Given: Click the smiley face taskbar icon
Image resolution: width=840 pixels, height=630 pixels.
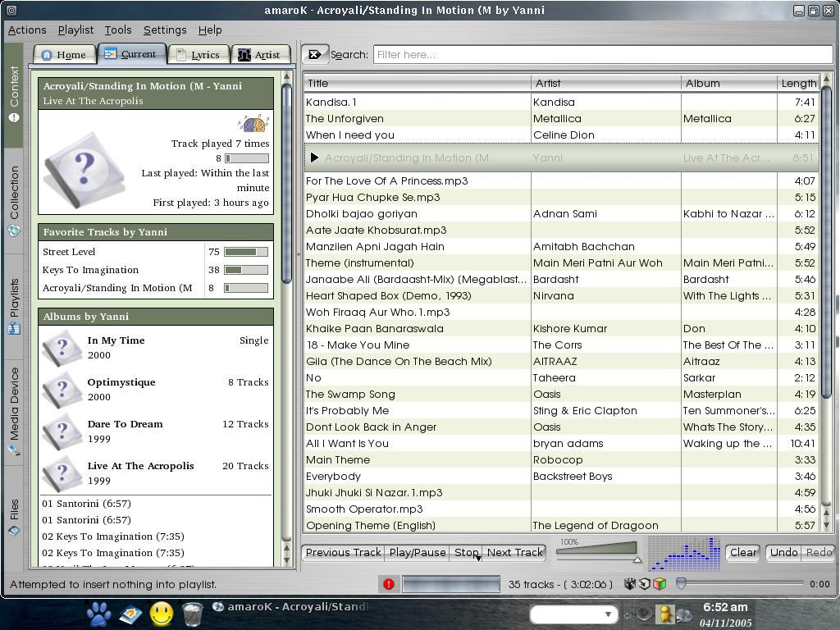Looking at the screenshot, I should (x=162, y=614).
